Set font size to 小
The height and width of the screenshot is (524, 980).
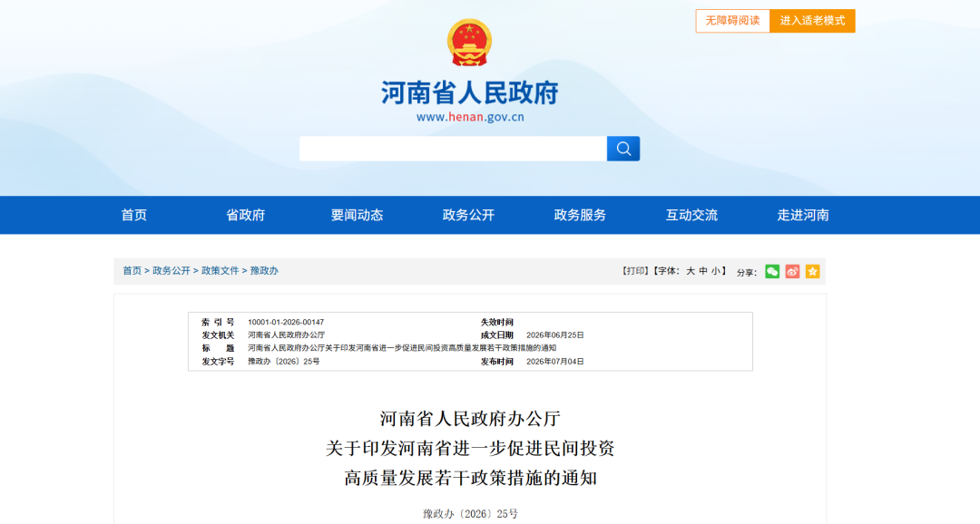click(716, 271)
